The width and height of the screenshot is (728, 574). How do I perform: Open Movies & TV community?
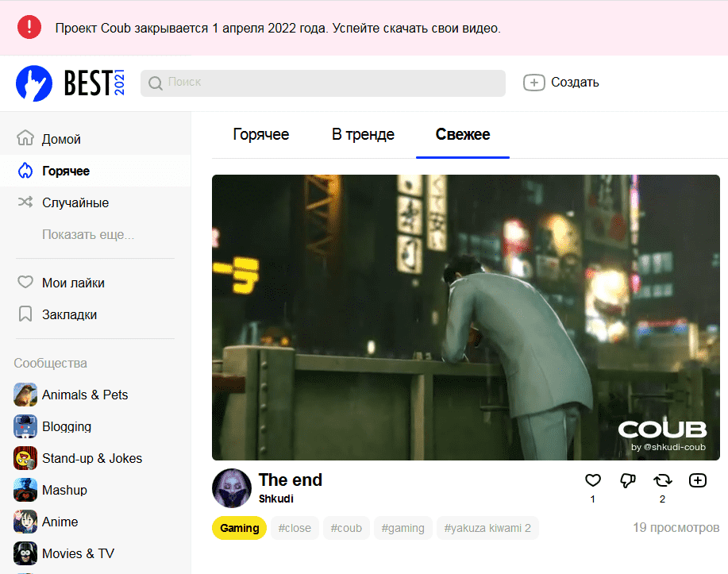(78, 553)
